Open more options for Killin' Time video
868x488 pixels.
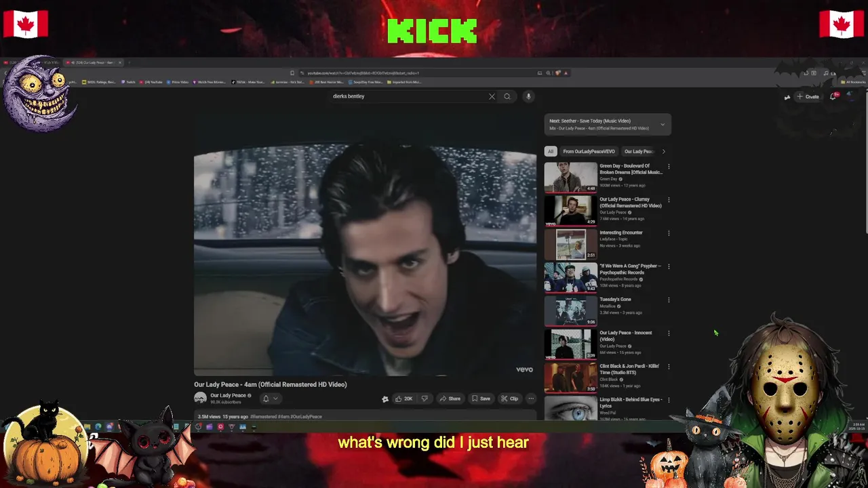coord(669,367)
